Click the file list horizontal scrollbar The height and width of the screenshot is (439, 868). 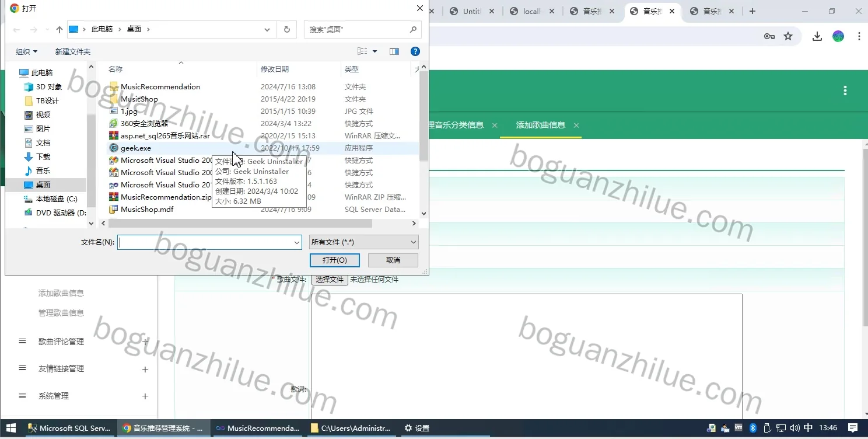click(x=240, y=224)
